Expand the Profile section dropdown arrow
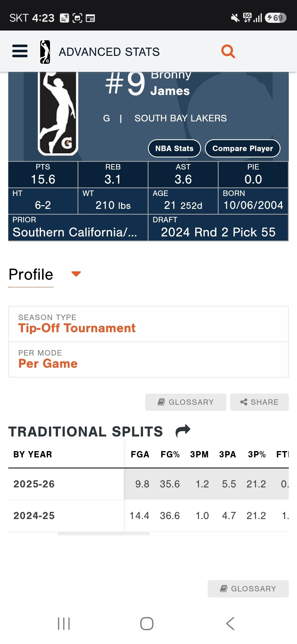Viewport: 297px width, 644px height. click(x=76, y=274)
